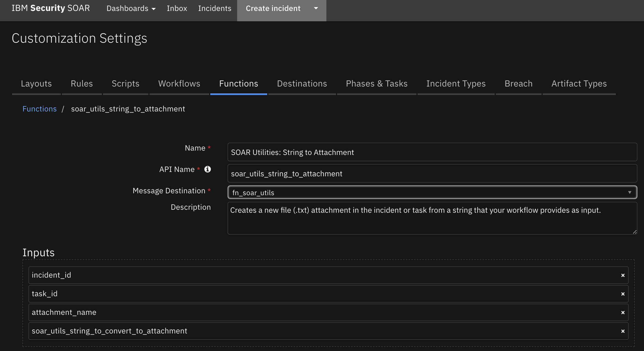Click the Rules navigation tab
The image size is (644, 351).
[82, 83]
